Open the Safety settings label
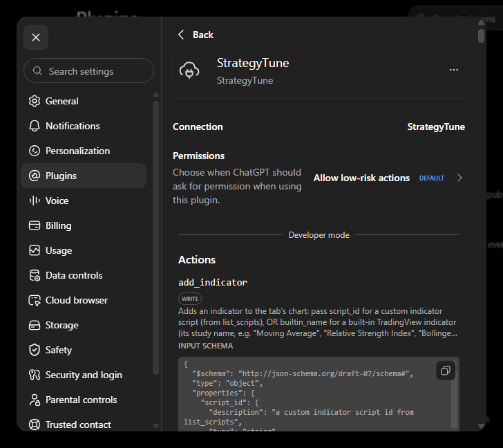The image size is (503, 448). click(58, 350)
